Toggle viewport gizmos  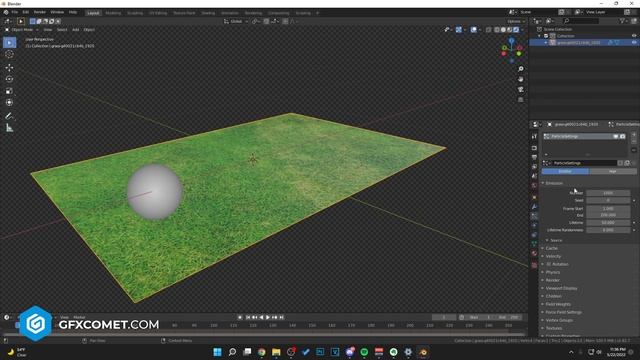click(459, 30)
